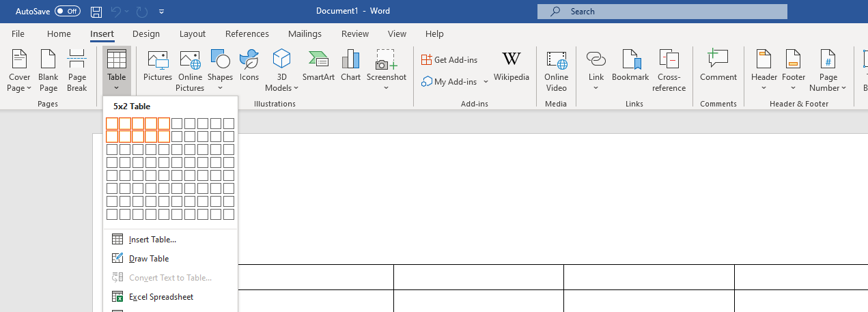The image size is (868, 312).
Task: Open the Help tab
Action: [434, 33]
